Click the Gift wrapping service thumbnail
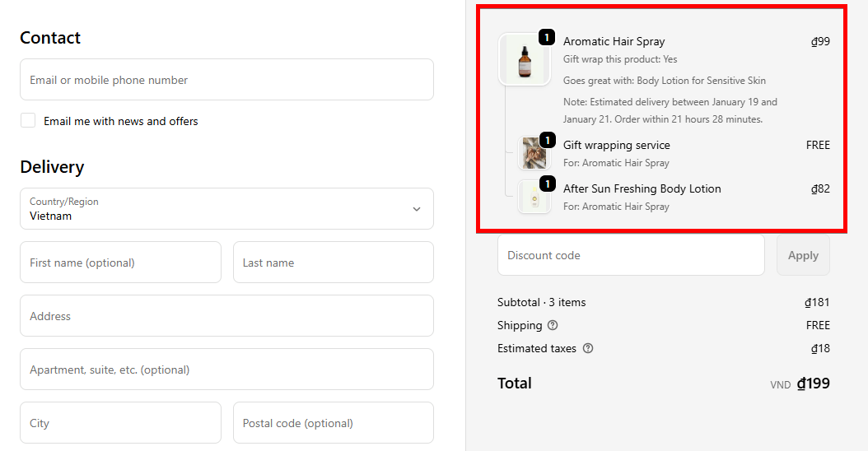 [x=534, y=154]
